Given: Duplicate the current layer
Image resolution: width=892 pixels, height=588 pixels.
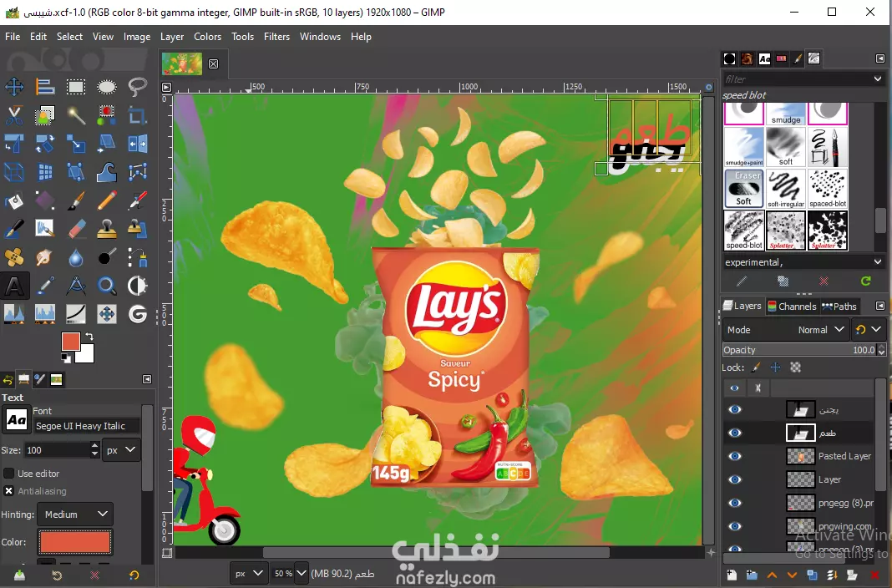Looking at the screenshot, I should 812,575.
